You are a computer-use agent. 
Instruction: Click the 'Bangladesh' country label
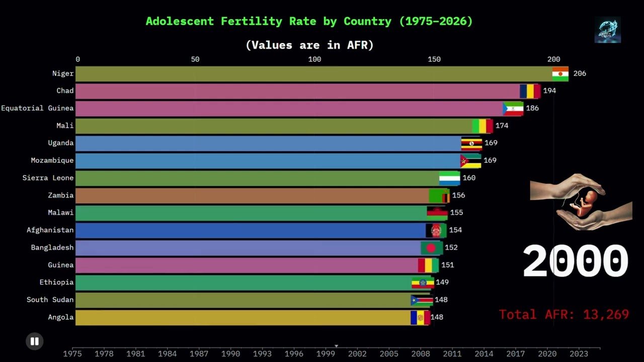tap(52, 247)
